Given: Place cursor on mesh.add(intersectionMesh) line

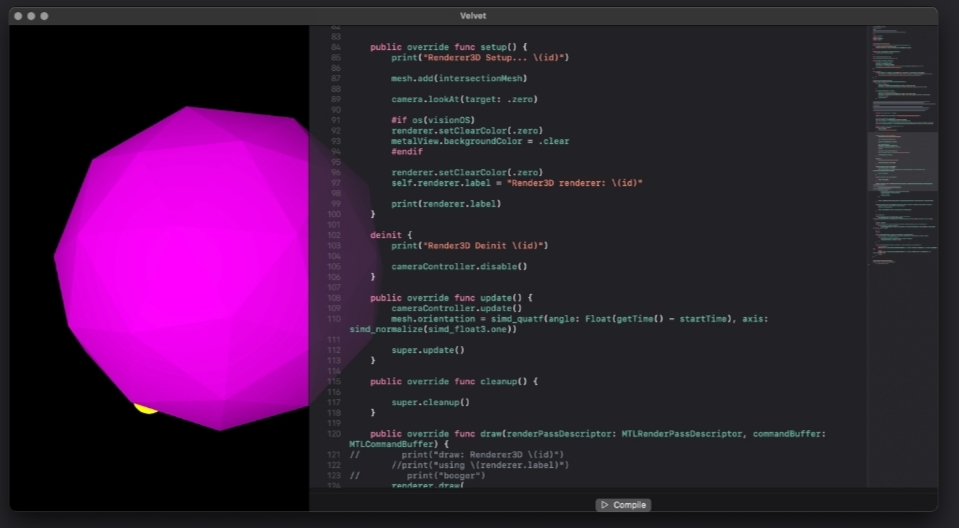Looking at the screenshot, I should 459,78.
